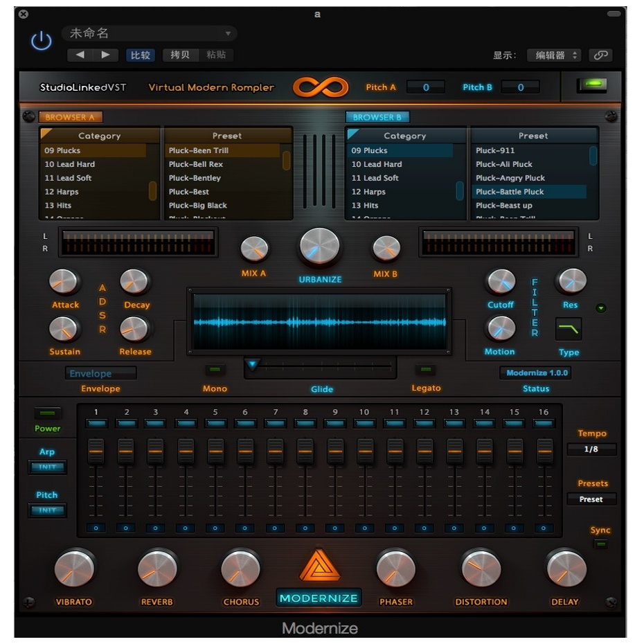Click the Decay knob
Screen dimensions: 644x644
click(x=134, y=282)
